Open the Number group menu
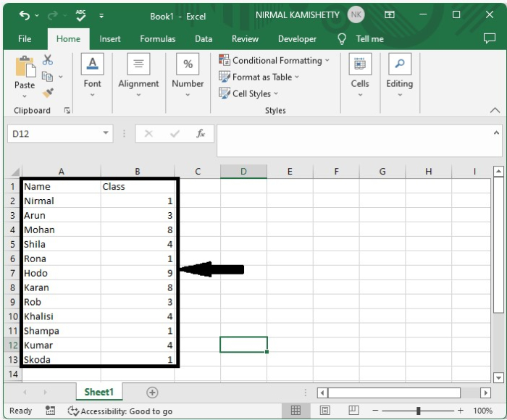 point(188,76)
